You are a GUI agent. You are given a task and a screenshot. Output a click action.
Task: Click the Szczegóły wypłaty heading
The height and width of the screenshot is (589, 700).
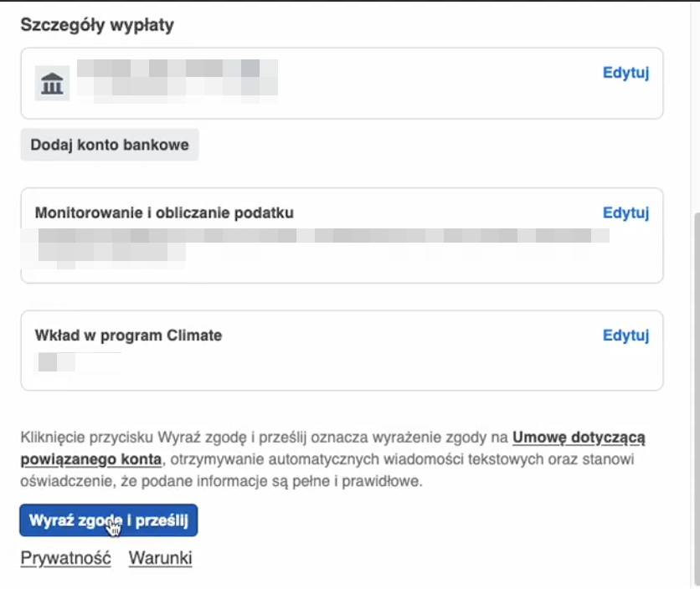97,24
